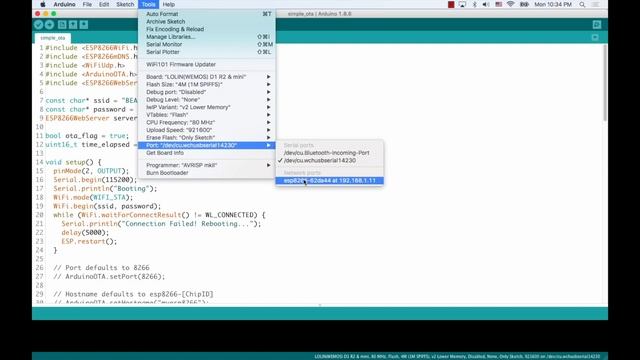Screen dimensions: 640x360
Task: Open the Sketch menu
Action: click(x=125, y=4)
